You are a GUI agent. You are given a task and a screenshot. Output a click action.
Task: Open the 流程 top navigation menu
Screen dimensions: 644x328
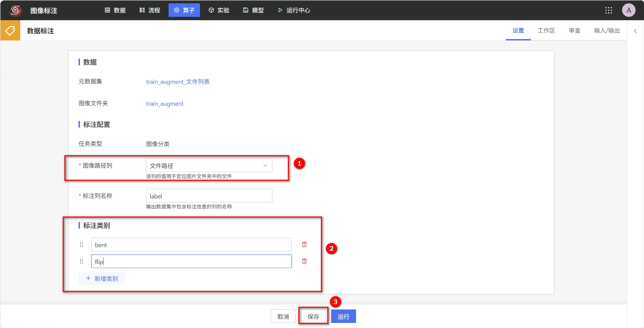pyautogui.click(x=150, y=10)
